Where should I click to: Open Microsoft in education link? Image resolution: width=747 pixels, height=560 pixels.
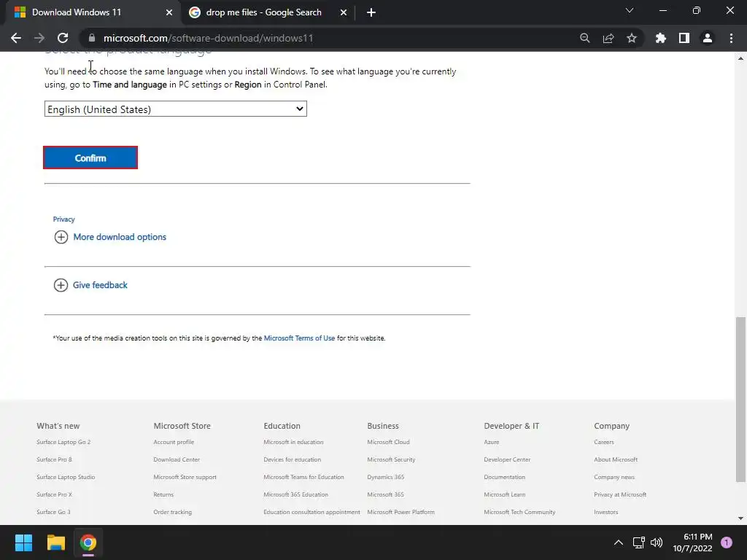[x=293, y=442]
